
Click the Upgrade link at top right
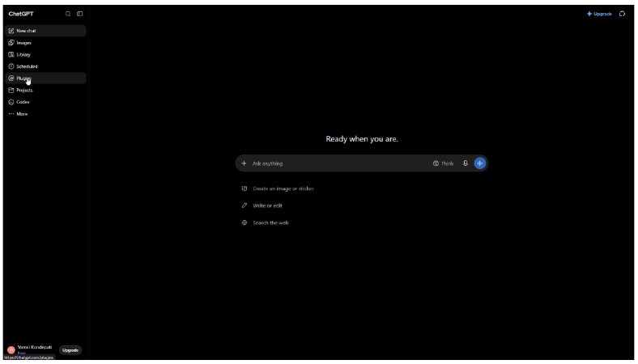pyautogui.click(x=599, y=14)
